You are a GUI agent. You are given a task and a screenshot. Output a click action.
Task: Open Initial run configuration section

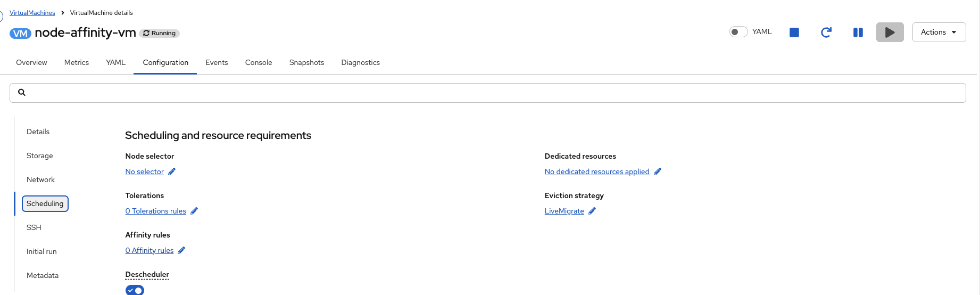point(41,251)
